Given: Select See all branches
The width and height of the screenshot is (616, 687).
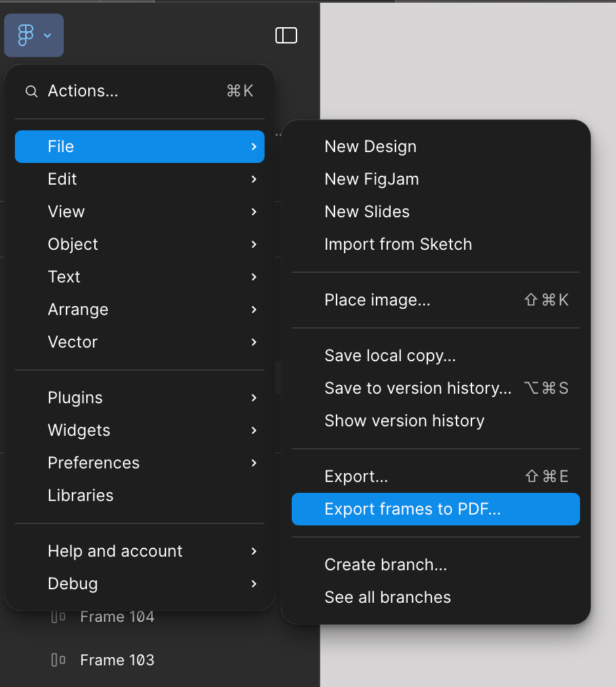Looking at the screenshot, I should tap(436, 597).
